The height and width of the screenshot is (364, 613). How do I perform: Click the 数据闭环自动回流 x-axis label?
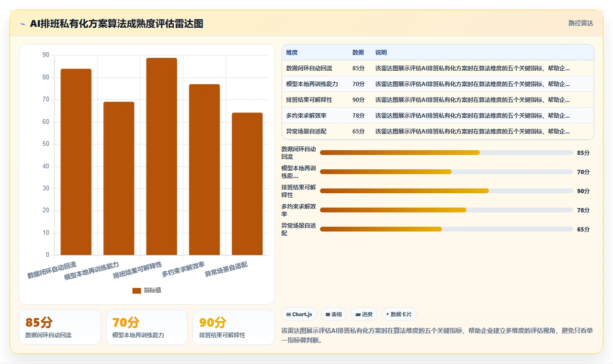click(52, 270)
